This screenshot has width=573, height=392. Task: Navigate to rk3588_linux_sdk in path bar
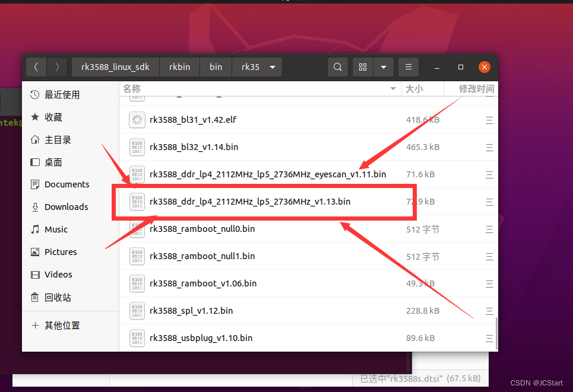pyautogui.click(x=115, y=67)
